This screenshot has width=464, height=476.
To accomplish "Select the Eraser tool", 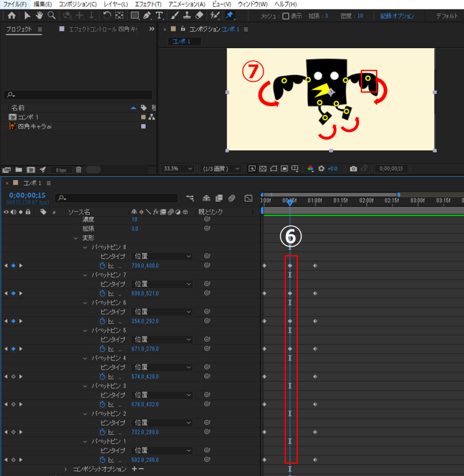I will (199, 15).
